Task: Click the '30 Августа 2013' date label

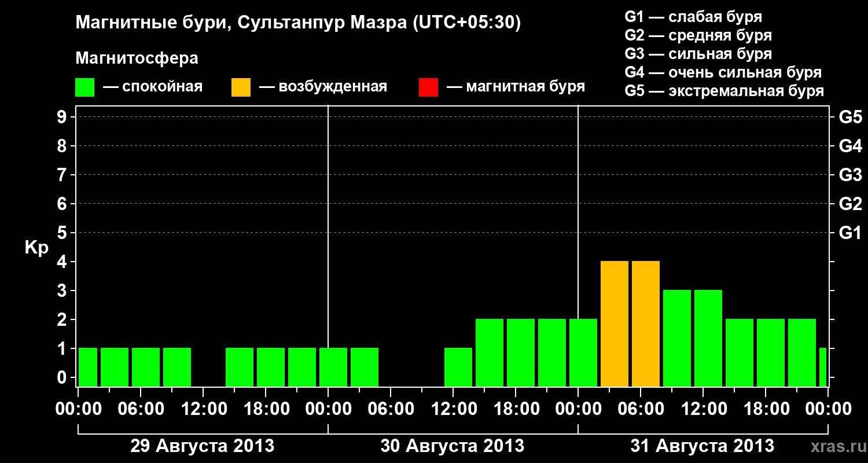Action: click(453, 446)
